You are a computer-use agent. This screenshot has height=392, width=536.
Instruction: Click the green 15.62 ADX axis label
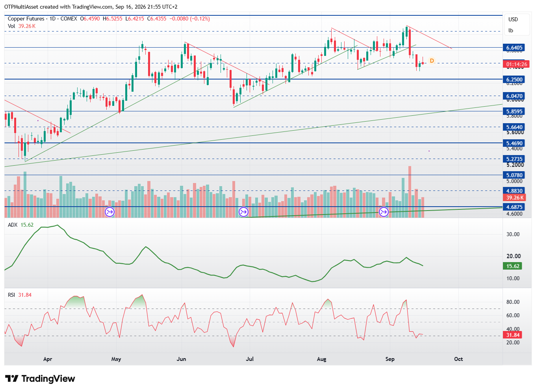coord(513,266)
